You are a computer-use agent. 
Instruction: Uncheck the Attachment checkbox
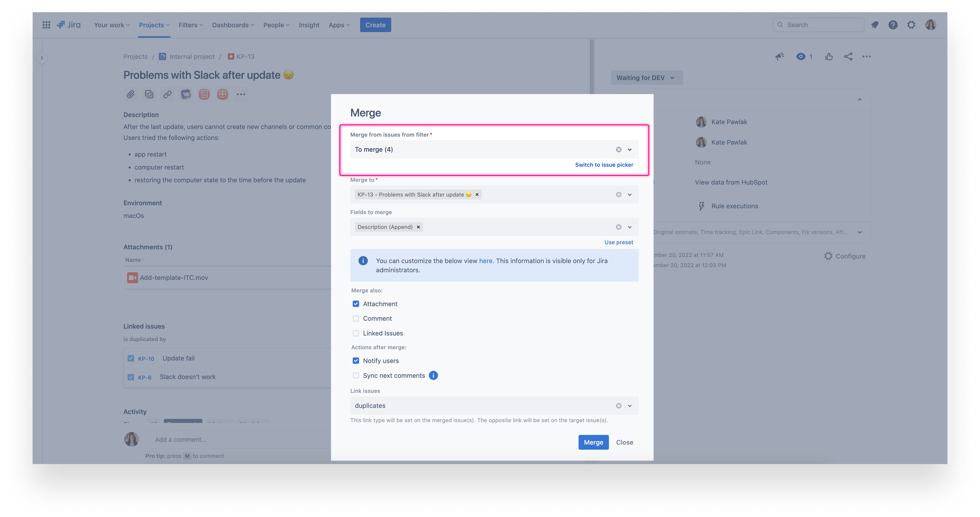click(356, 304)
